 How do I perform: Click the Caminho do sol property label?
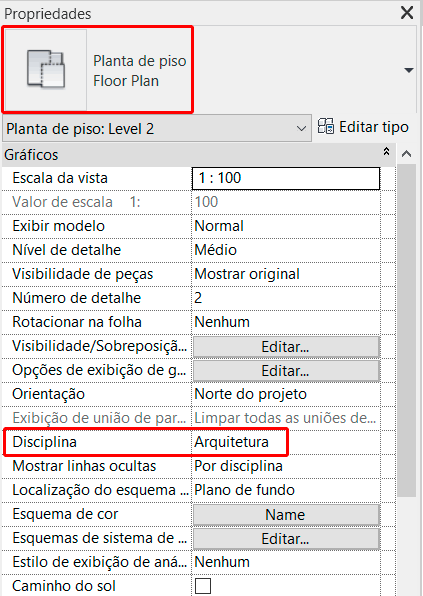64,586
